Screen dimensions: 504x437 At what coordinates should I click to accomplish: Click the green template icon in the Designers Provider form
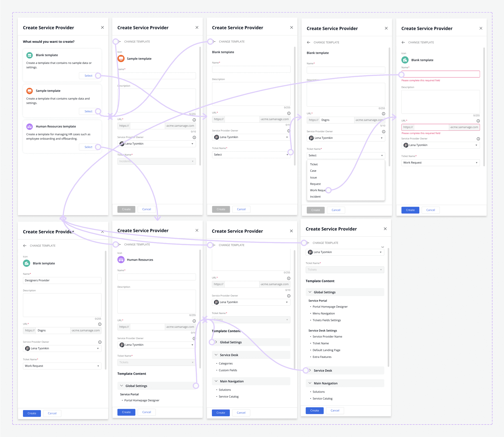click(26, 263)
